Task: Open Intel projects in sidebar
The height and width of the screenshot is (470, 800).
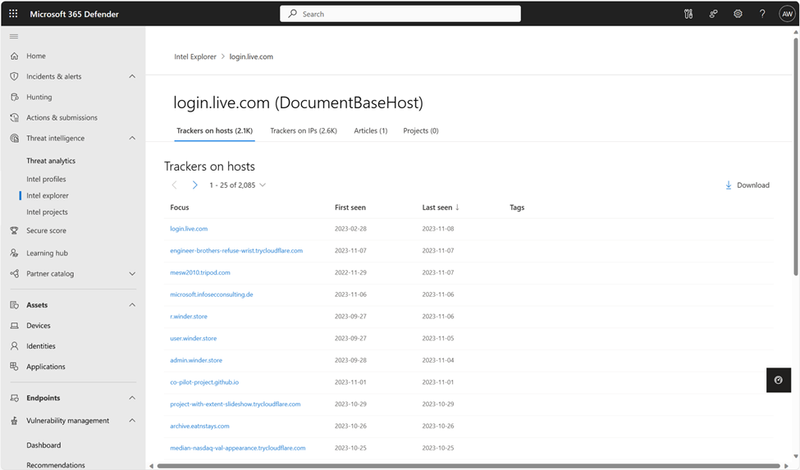Action: click(x=47, y=212)
